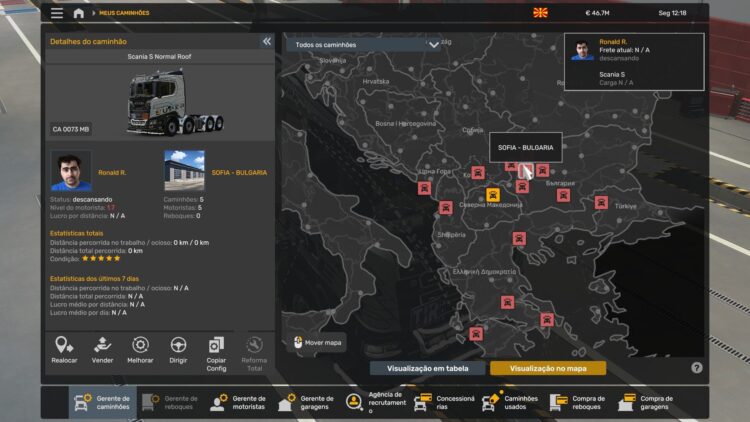
Task: Open the SOFIA - BULGARIA garage link
Action: coord(239,172)
